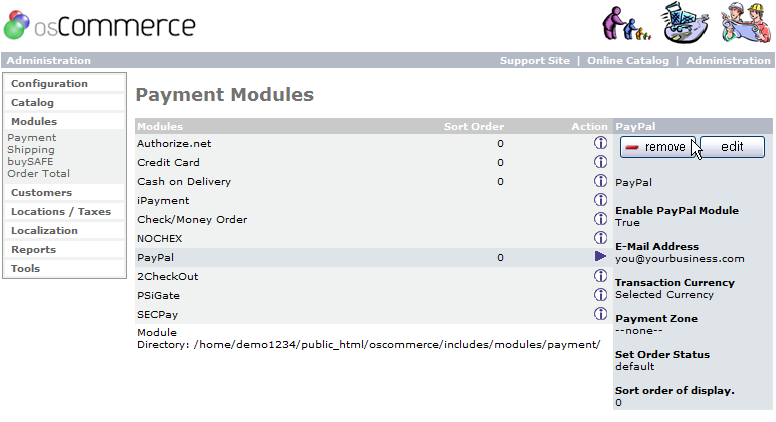This screenshot has width=776, height=422.
Task: Expand the Configuration menu section
Action: 49,84
